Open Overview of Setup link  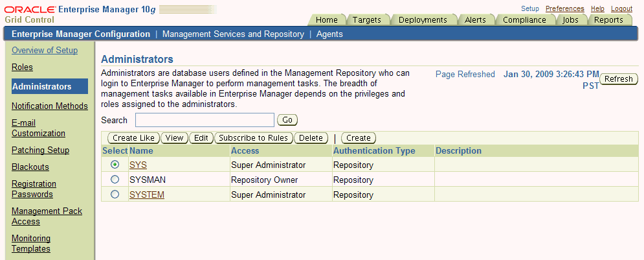pos(45,50)
